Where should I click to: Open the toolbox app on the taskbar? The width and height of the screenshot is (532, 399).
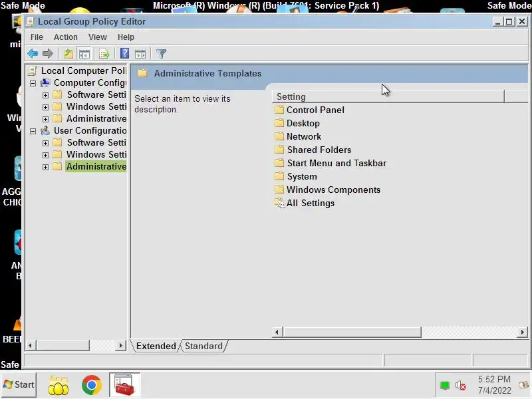coord(124,385)
